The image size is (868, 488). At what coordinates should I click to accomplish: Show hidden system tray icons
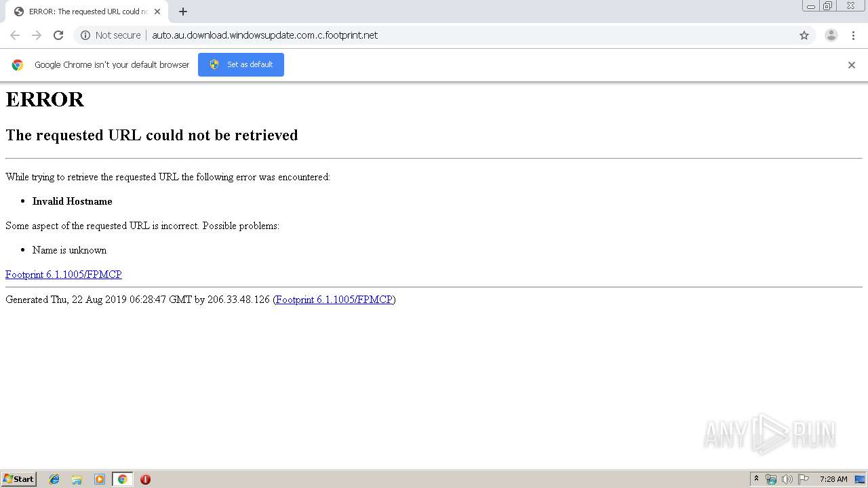tap(756, 479)
